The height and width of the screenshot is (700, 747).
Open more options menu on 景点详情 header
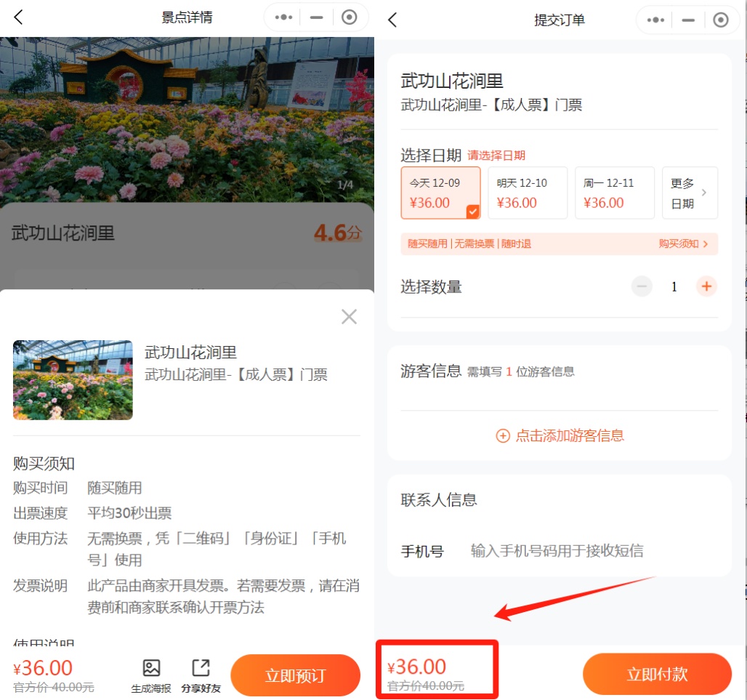pos(284,17)
